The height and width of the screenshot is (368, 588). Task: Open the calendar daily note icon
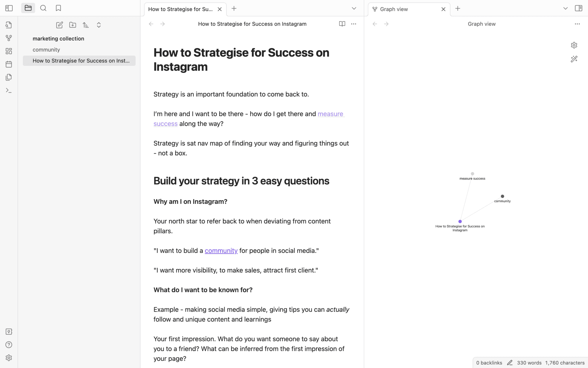(x=9, y=64)
